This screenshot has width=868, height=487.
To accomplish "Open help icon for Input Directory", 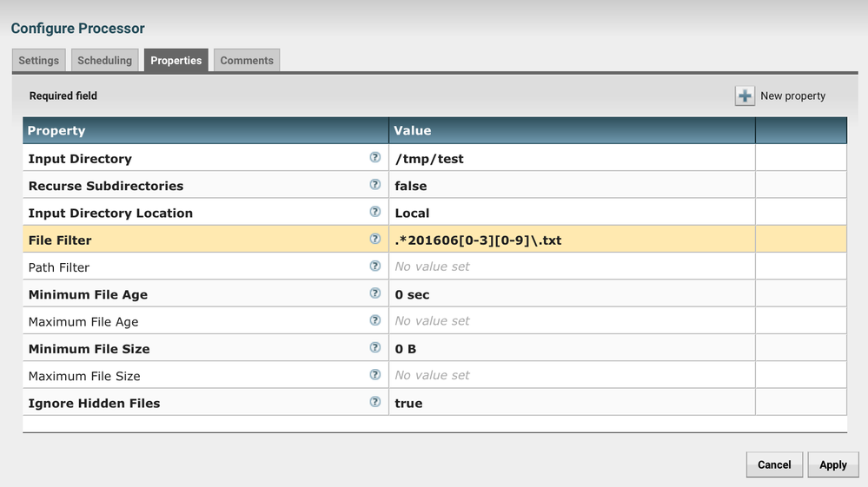I will tap(374, 157).
